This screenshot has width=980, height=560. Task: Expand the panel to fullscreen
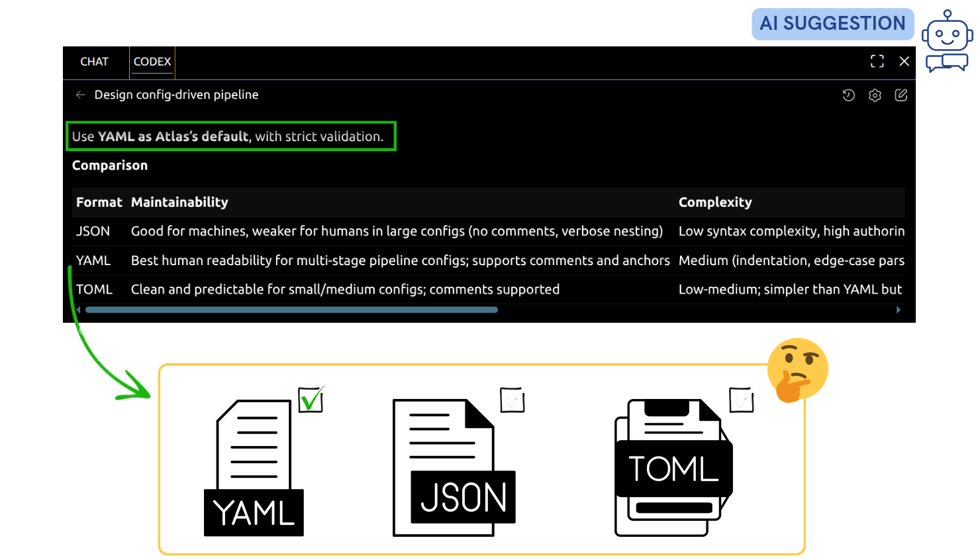point(877,61)
